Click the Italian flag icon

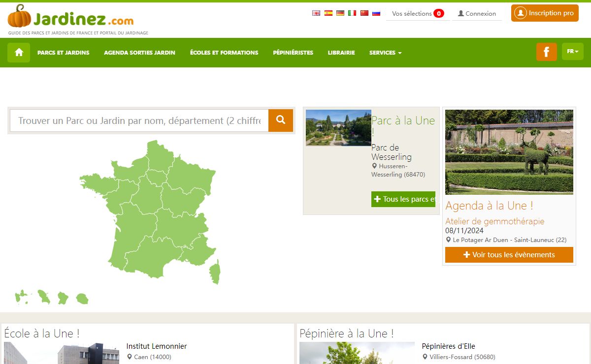[352, 13]
